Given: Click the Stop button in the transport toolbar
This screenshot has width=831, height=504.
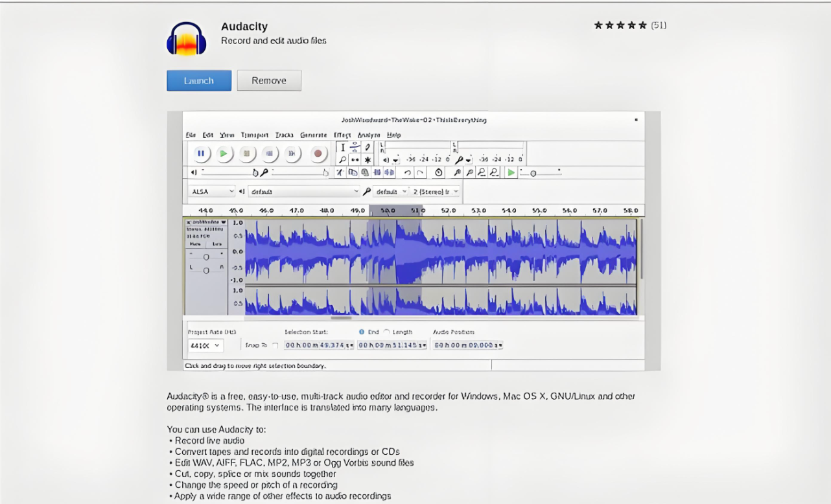Looking at the screenshot, I should click(x=246, y=154).
